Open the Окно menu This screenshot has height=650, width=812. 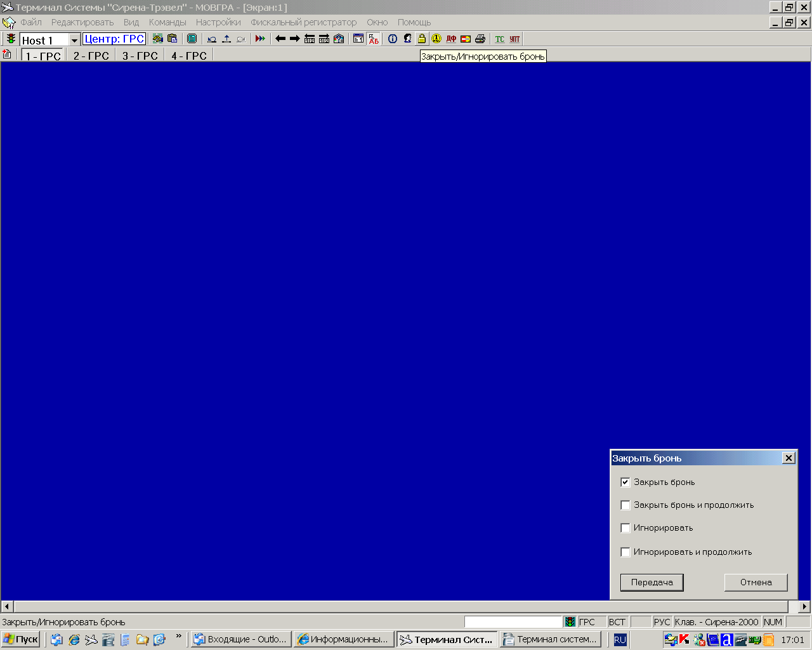coord(377,22)
